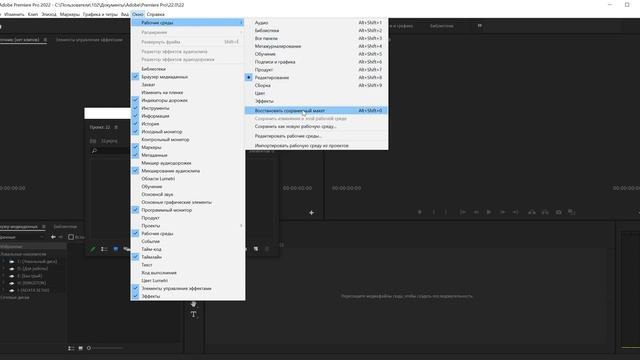
Task: Click the bin folder icon in Project panel
Action: point(93,141)
